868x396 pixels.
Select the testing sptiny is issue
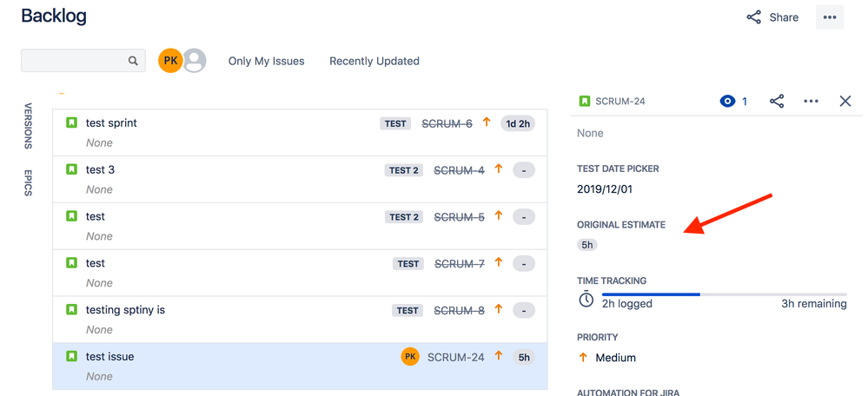[x=125, y=310]
